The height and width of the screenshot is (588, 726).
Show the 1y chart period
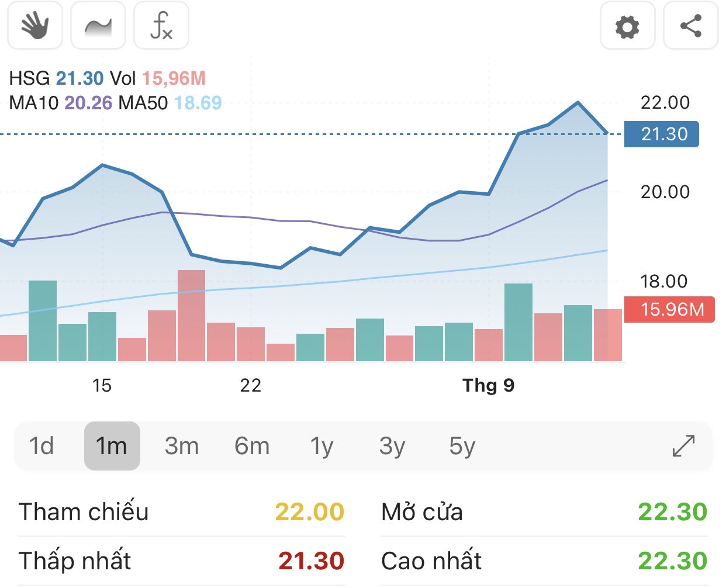(321, 446)
